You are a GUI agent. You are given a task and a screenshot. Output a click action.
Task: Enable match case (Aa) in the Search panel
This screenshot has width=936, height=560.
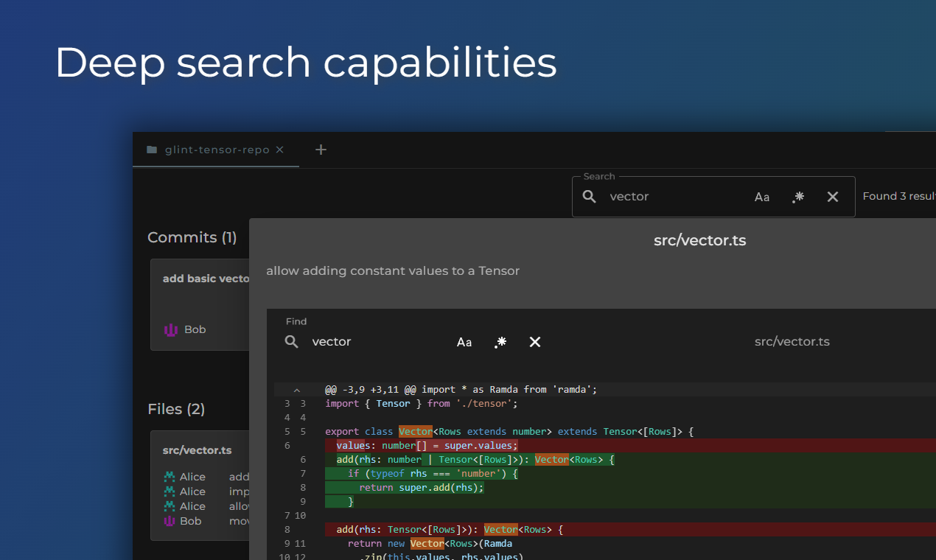(762, 197)
